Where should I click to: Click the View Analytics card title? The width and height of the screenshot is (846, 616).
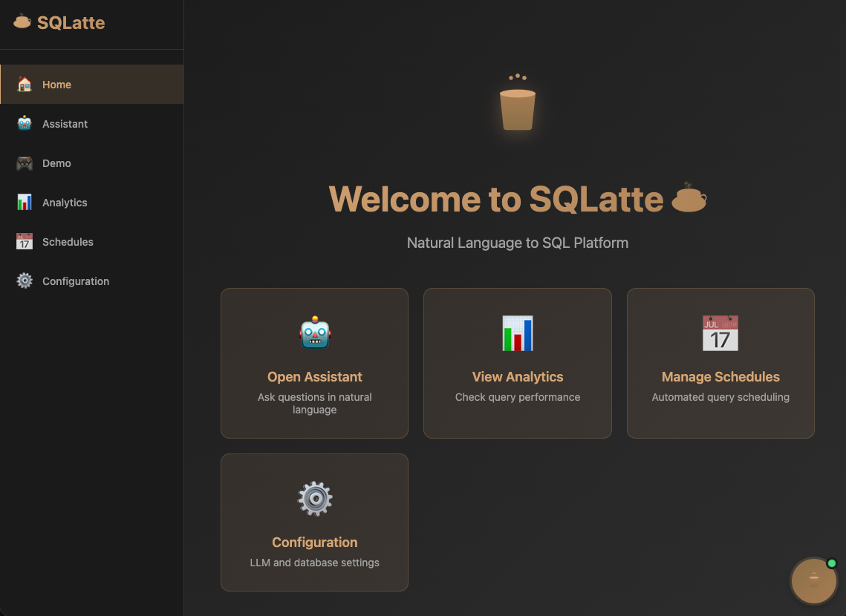pos(518,377)
